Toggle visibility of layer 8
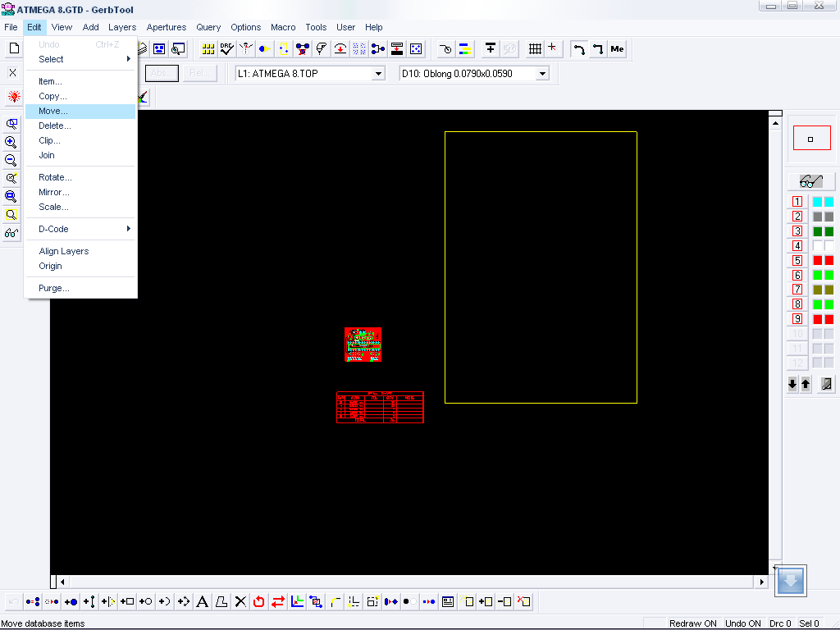 tap(797, 304)
